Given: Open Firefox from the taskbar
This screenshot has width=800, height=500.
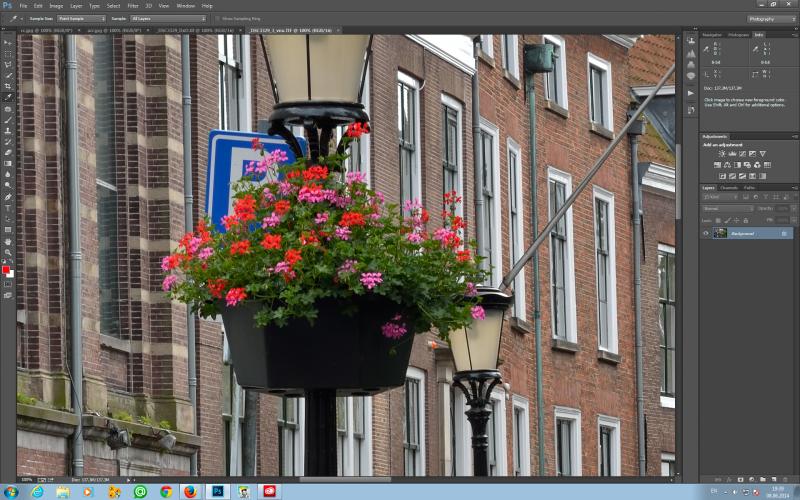Looking at the screenshot, I should [x=190, y=491].
